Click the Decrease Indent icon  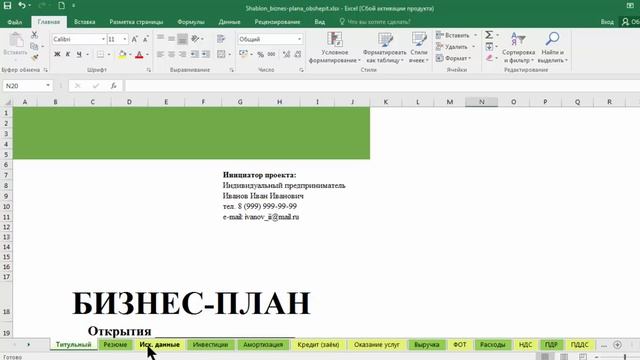195,54
